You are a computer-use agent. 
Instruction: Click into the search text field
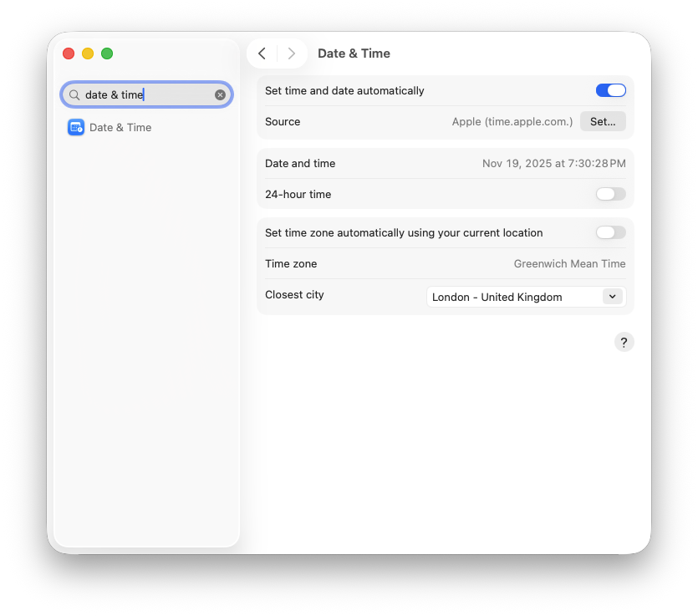click(146, 95)
